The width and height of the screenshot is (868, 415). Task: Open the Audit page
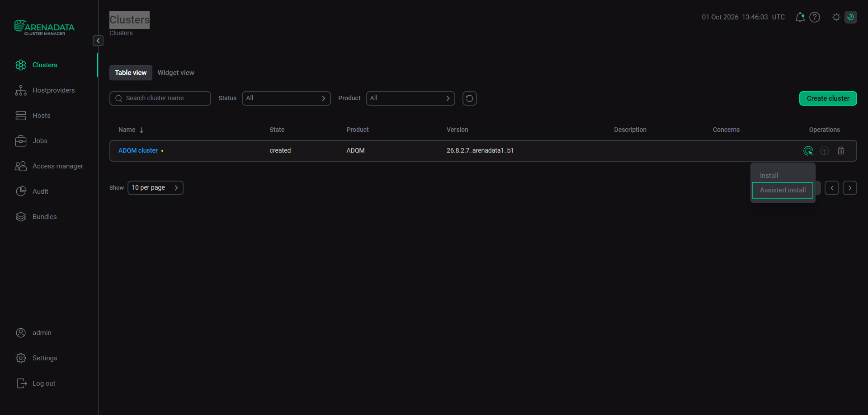click(x=32, y=191)
